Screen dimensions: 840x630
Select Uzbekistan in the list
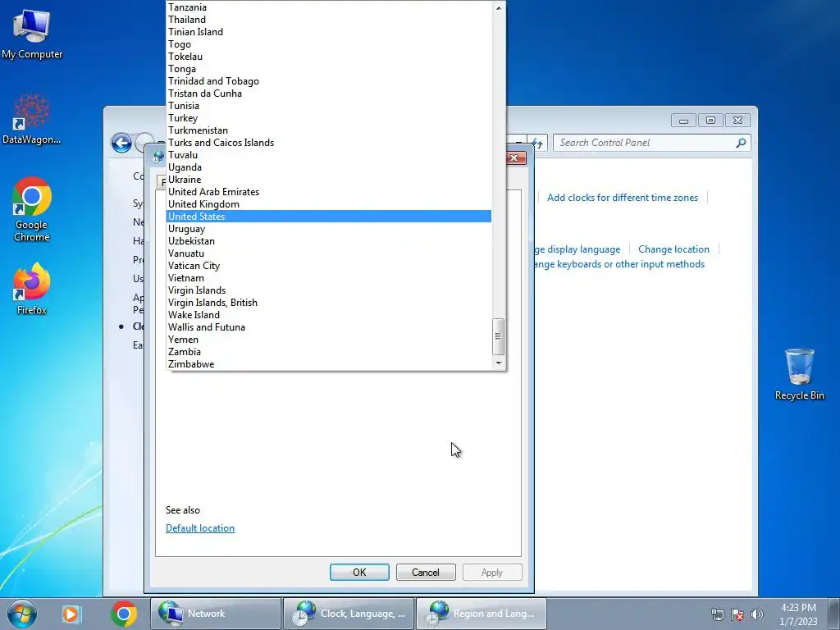(329, 241)
